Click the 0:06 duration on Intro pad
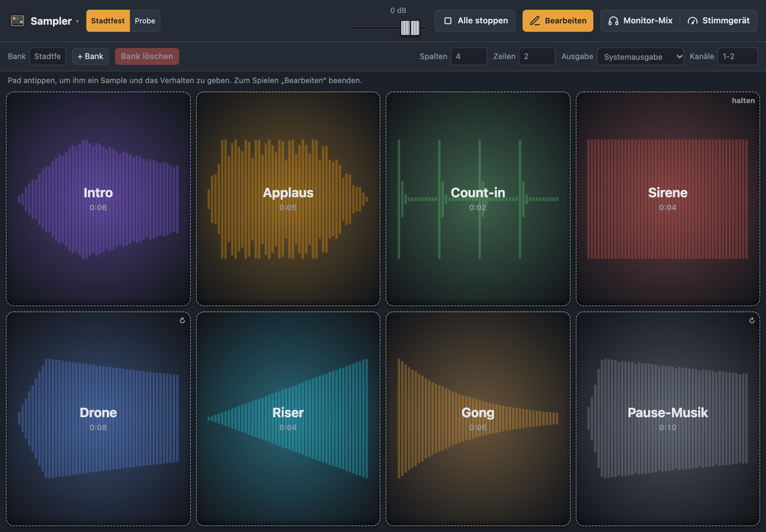The height and width of the screenshot is (532, 766). tap(98, 208)
